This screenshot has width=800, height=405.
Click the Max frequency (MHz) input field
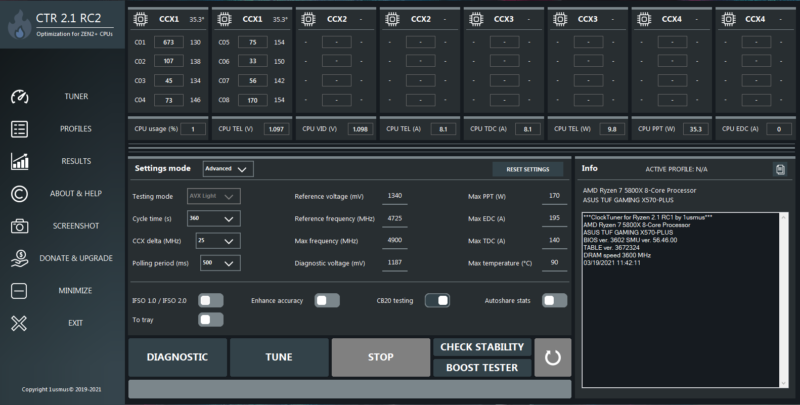point(395,241)
